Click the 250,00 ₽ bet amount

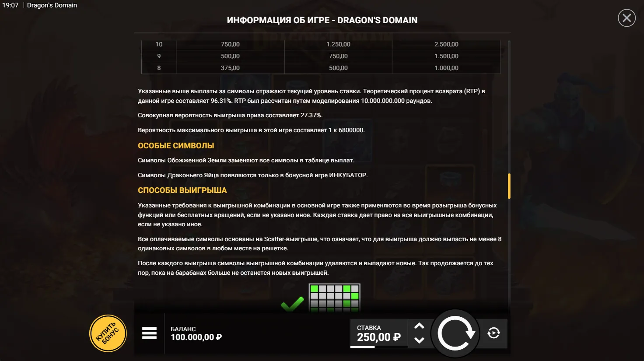coord(379,337)
